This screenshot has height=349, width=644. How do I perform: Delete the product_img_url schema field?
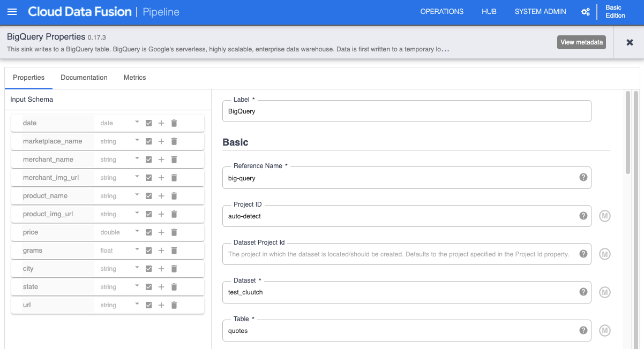[174, 214]
